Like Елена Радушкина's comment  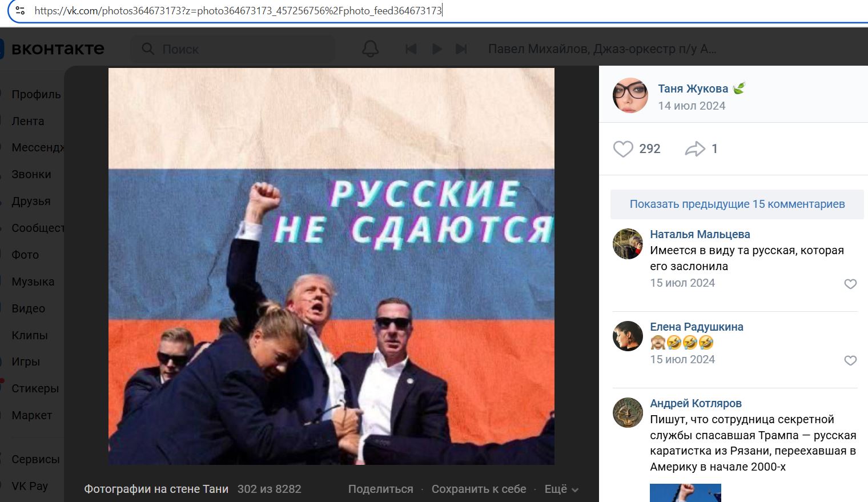(x=850, y=360)
